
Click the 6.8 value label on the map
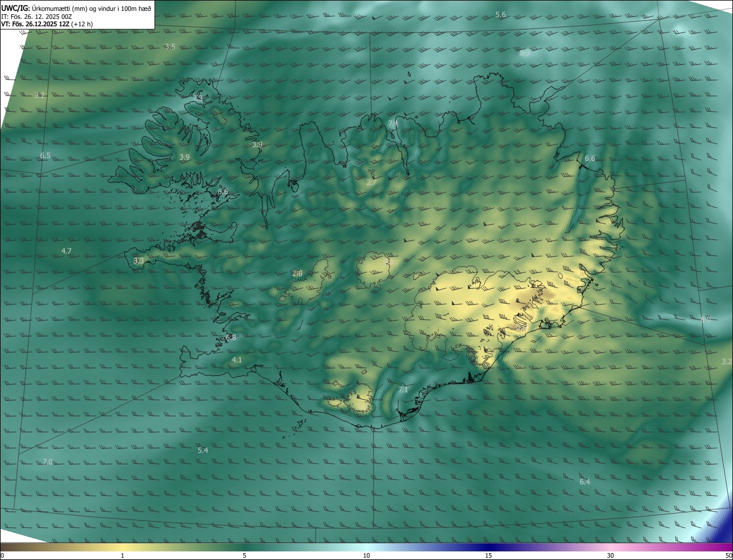(231, 337)
